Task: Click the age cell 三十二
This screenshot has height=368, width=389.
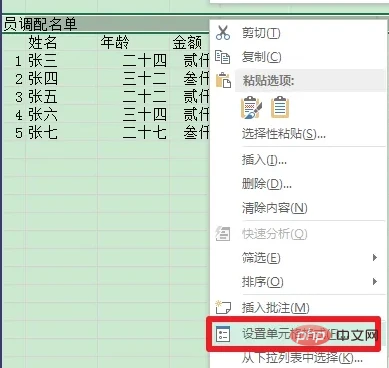Action: tap(133, 78)
